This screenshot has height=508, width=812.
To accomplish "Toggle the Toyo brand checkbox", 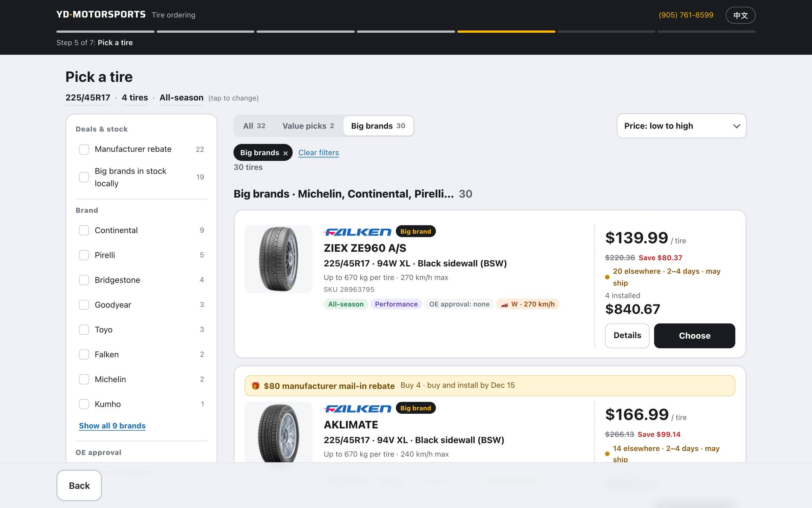I will click(x=84, y=330).
